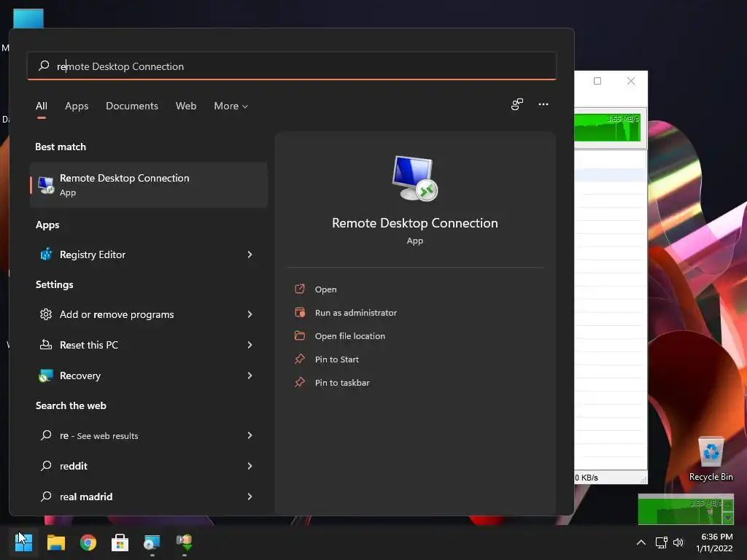The width and height of the screenshot is (747, 560).
Task: Open File Explorer from the taskbar
Action: click(55, 542)
